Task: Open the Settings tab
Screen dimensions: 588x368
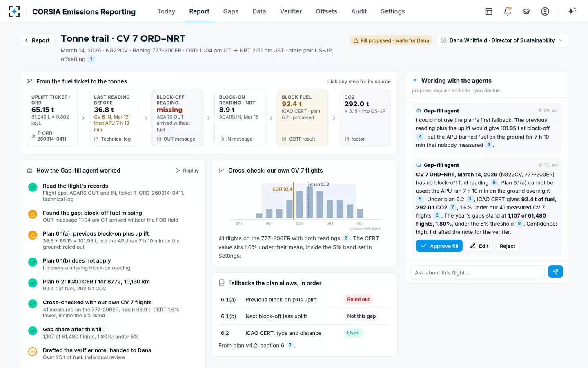Action: (x=393, y=11)
